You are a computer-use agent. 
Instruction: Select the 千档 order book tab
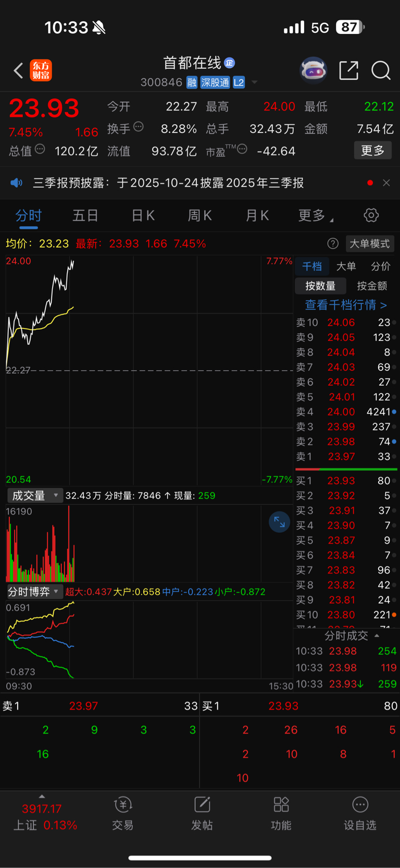(x=312, y=266)
